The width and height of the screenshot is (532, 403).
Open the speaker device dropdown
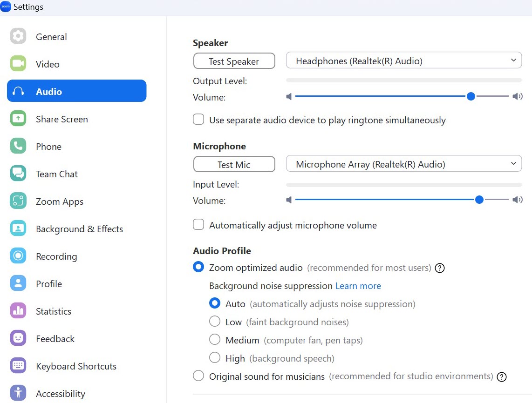404,60
